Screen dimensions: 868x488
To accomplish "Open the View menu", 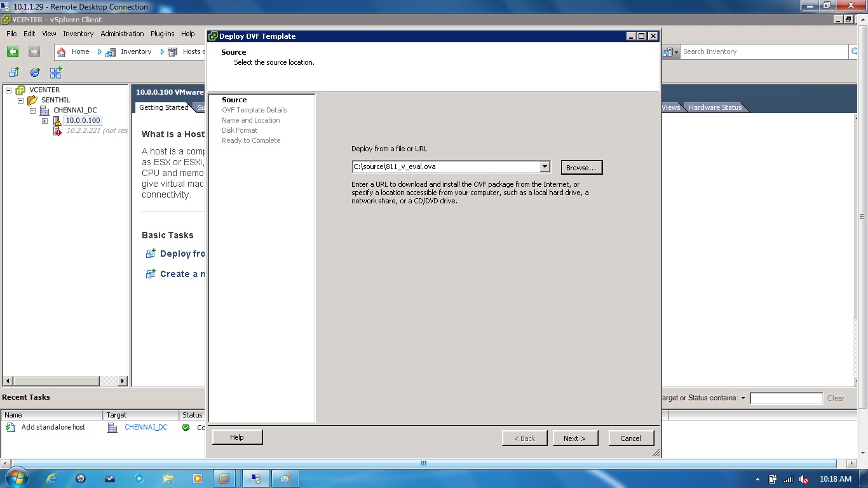I will tap(49, 34).
